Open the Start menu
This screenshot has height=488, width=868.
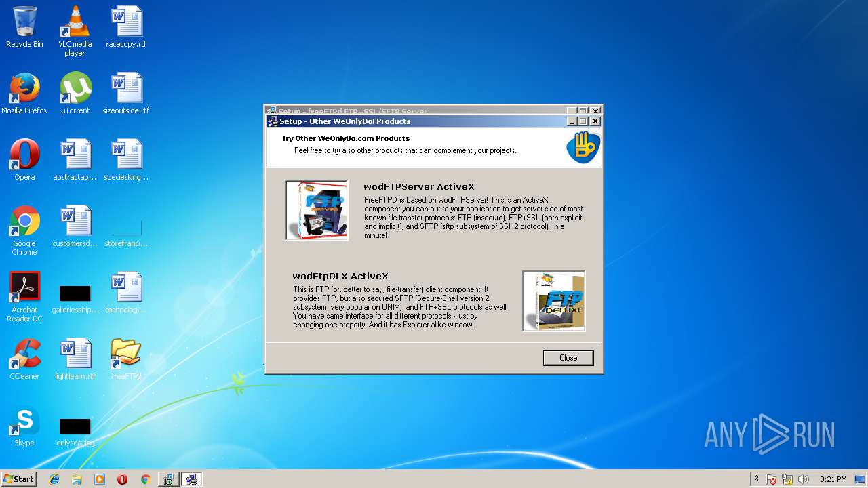point(19,479)
